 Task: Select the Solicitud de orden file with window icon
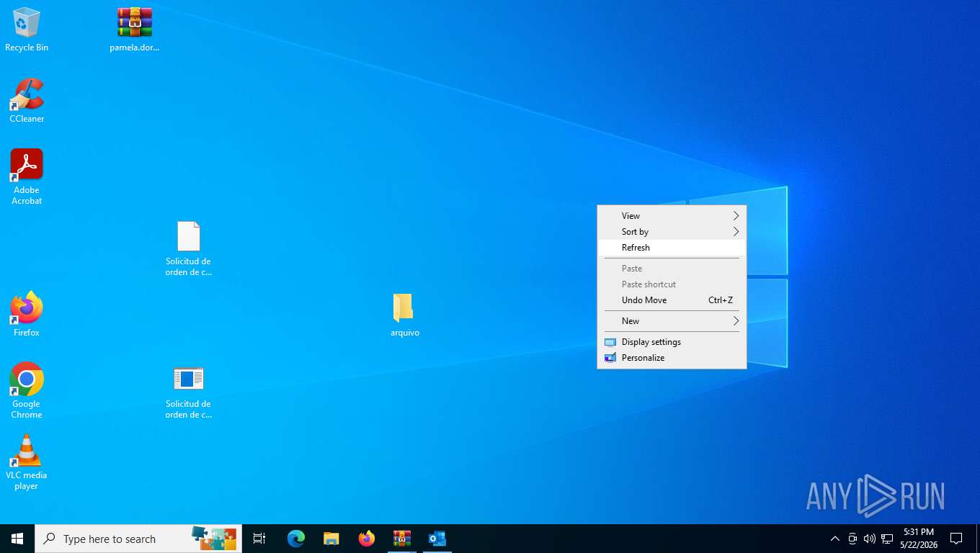[188, 392]
